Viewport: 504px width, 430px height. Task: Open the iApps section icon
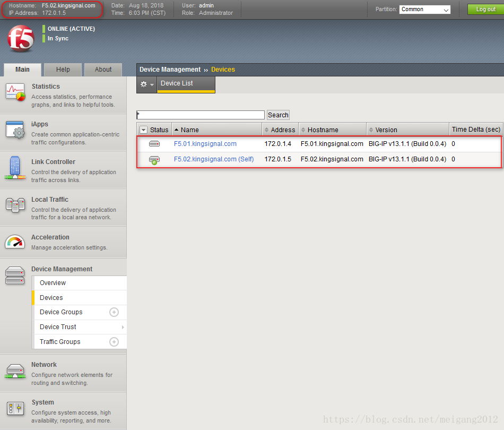coord(15,130)
